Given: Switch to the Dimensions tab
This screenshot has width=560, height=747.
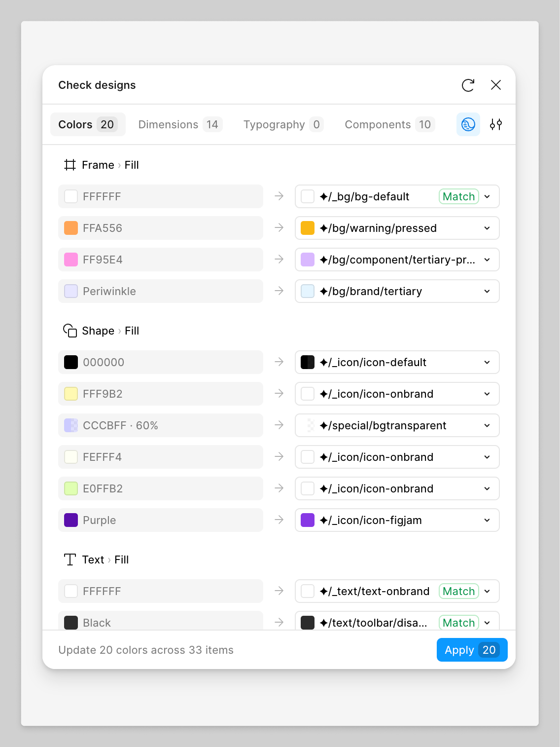Looking at the screenshot, I should [180, 124].
